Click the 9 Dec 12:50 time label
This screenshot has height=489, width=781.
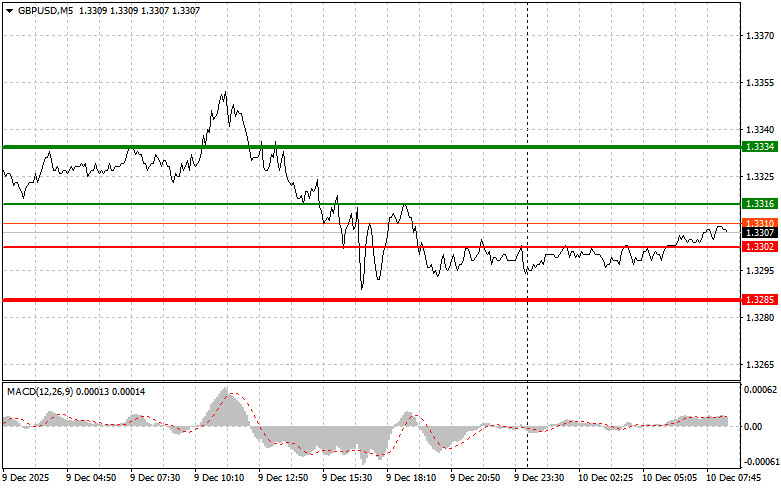(x=283, y=478)
